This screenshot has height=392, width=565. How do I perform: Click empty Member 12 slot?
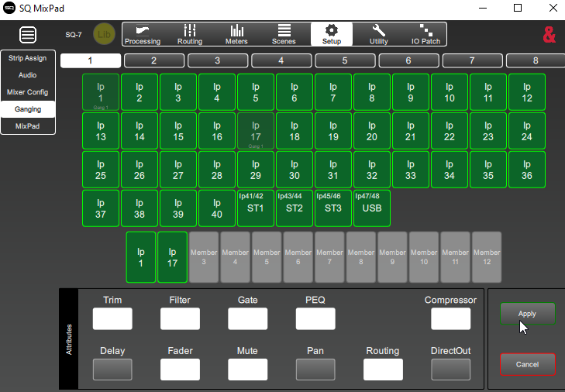pos(487,257)
